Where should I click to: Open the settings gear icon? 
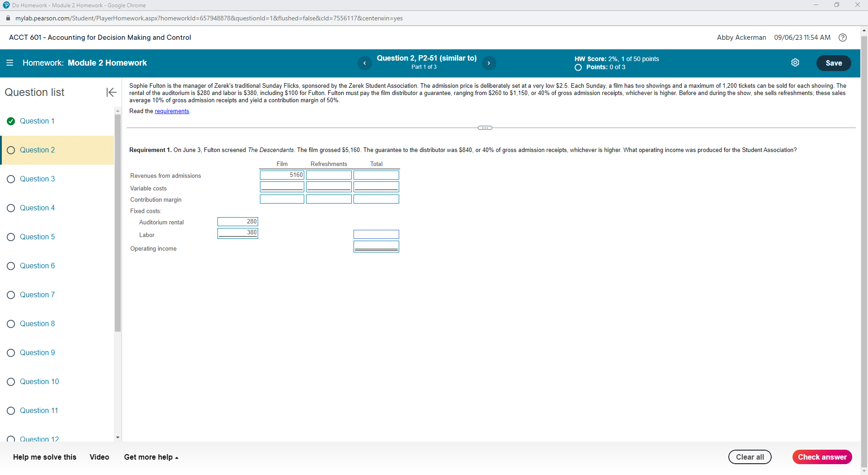click(795, 63)
